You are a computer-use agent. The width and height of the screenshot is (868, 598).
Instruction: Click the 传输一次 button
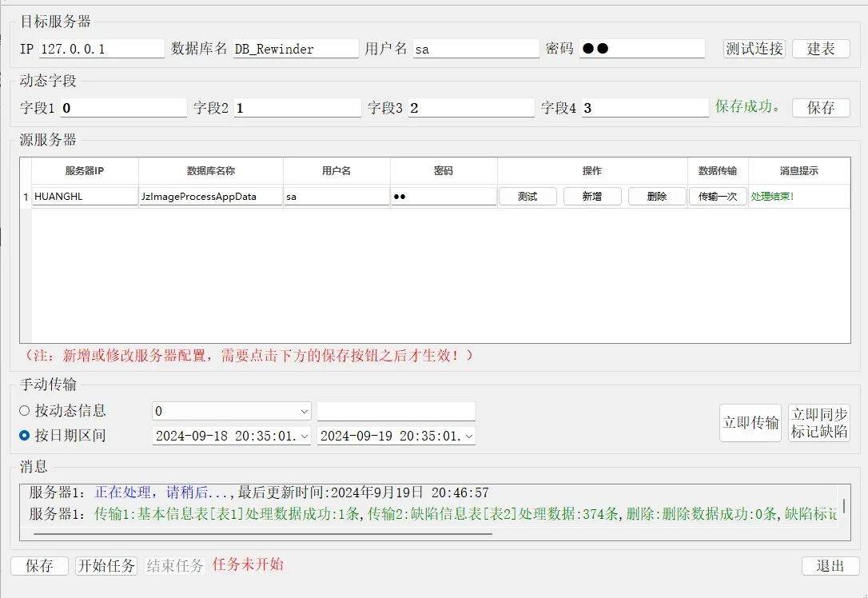pos(718,197)
